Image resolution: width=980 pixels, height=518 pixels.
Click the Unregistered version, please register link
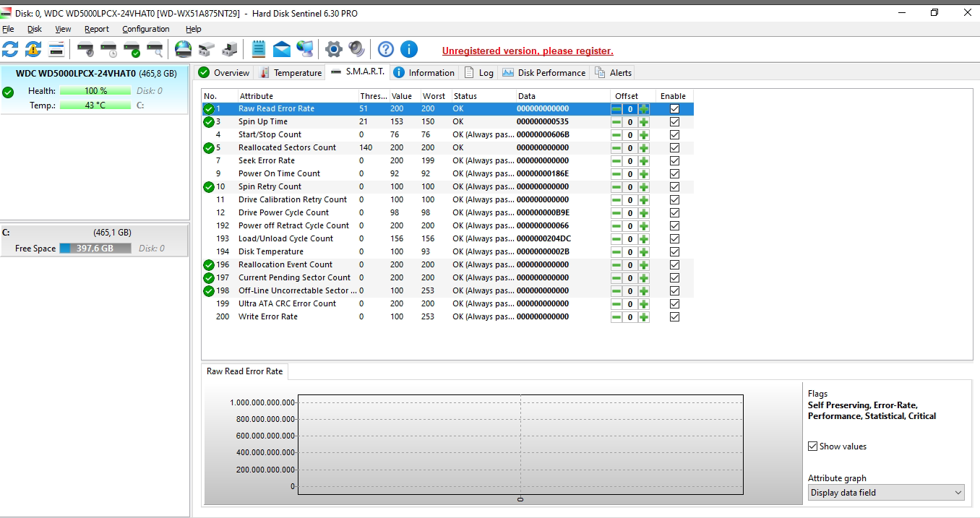(x=528, y=51)
